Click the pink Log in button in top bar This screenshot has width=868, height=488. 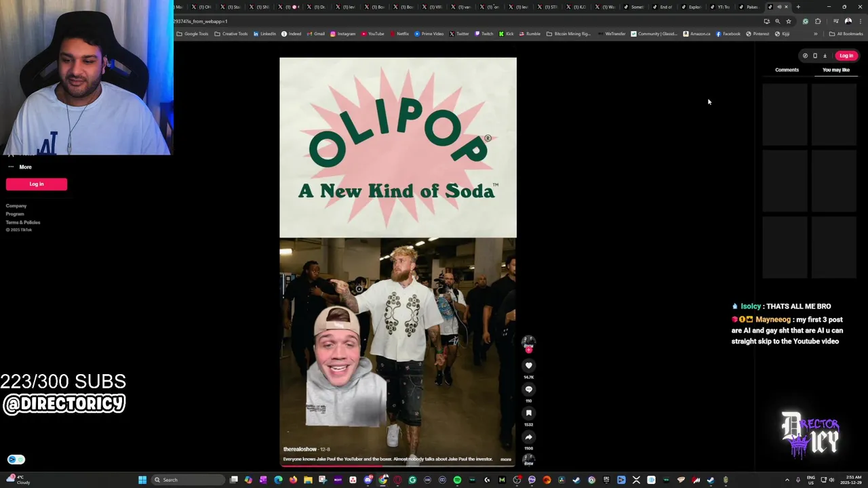[x=846, y=56]
